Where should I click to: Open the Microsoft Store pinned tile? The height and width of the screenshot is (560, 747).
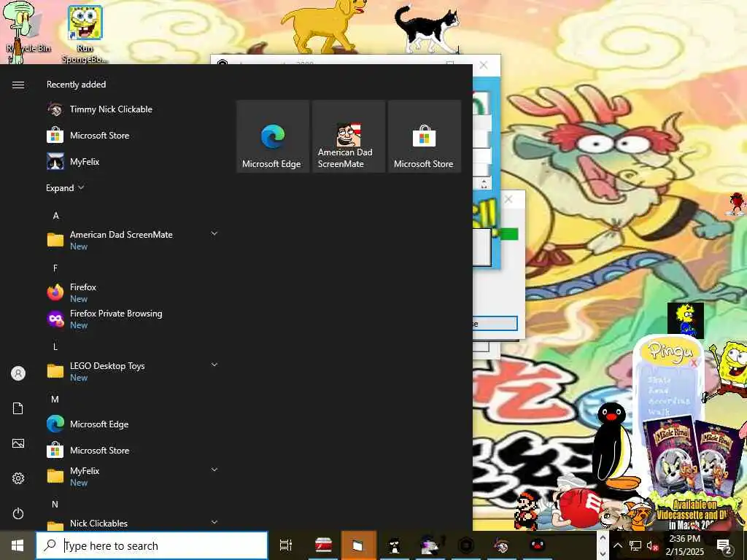[424, 136]
